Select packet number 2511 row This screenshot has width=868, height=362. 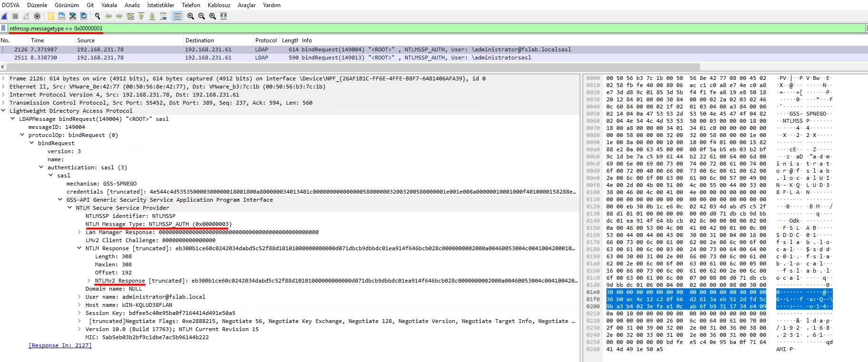[x=434, y=58]
